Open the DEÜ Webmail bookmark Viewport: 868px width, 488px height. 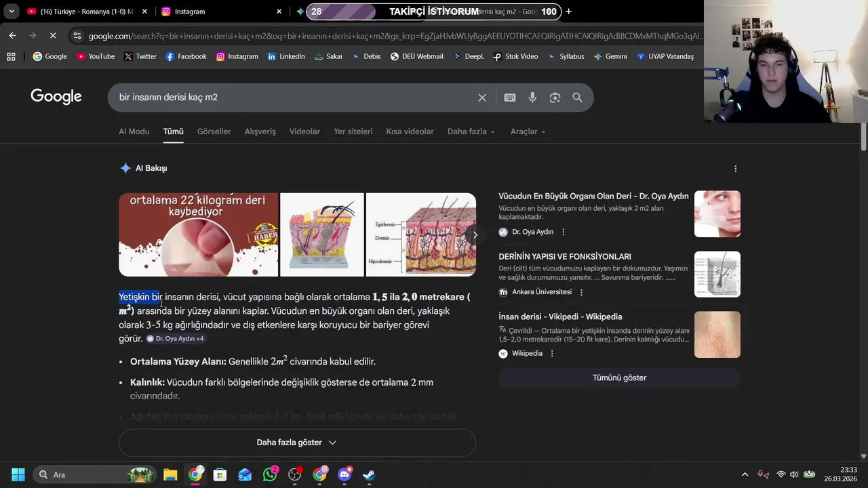(x=416, y=56)
